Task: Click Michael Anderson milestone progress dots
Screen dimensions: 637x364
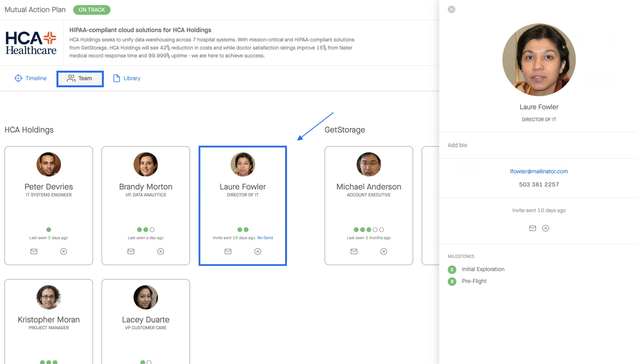Action: tap(369, 230)
